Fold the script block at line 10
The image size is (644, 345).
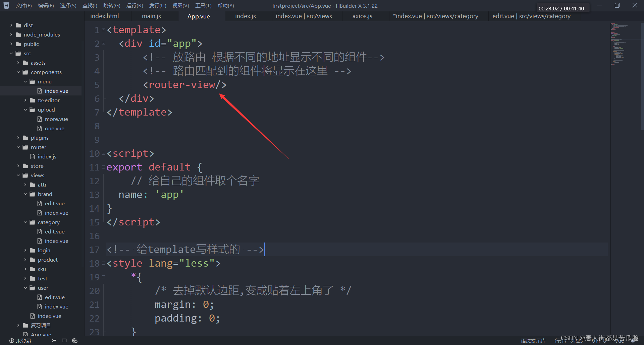103,153
